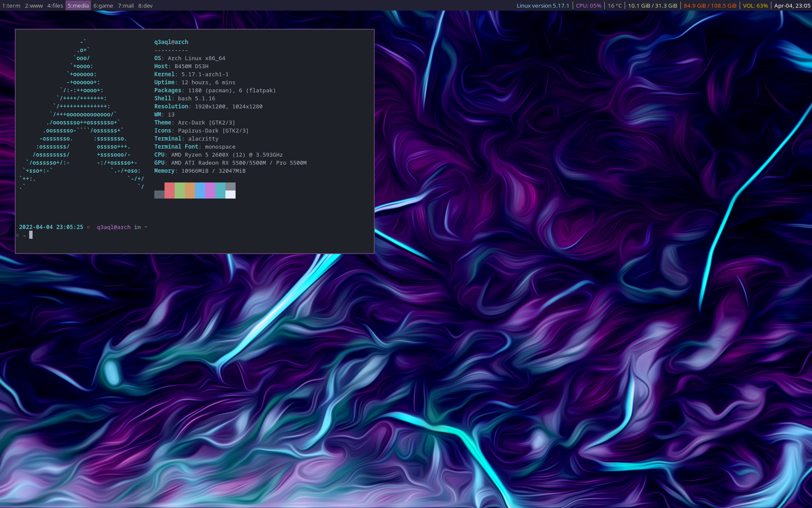Click the VOL: 63% volume indicator
The image size is (812, 508).
click(x=755, y=6)
